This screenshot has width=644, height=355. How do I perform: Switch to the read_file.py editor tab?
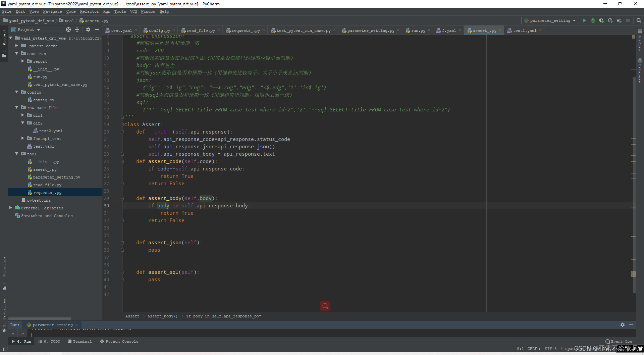[x=201, y=31]
